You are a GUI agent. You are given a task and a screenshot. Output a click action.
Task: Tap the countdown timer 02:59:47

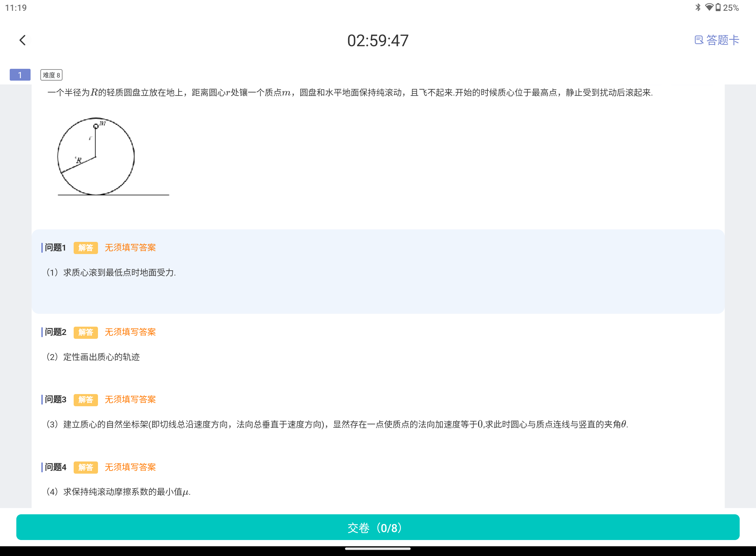tap(378, 41)
